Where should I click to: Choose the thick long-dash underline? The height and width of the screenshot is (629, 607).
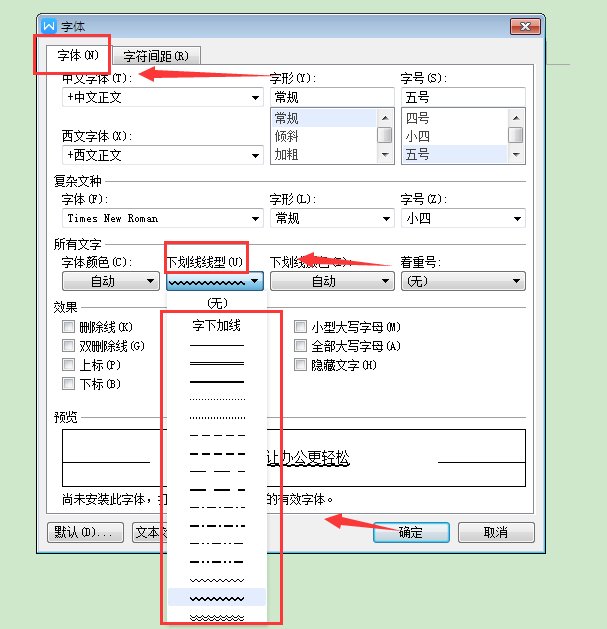(217, 490)
